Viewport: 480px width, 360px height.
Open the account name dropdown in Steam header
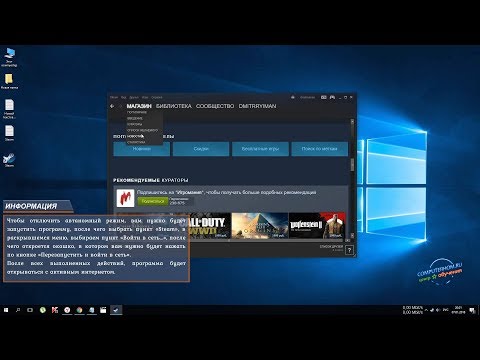coord(307,97)
